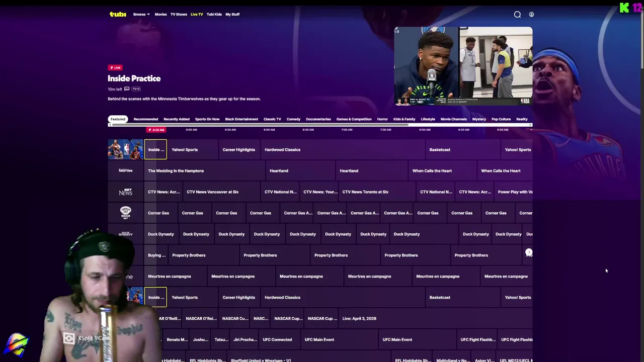Image resolution: width=644 pixels, height=362 pixels.
Task: Click the 7:00 AM time label
Action: tap(347, 130)
